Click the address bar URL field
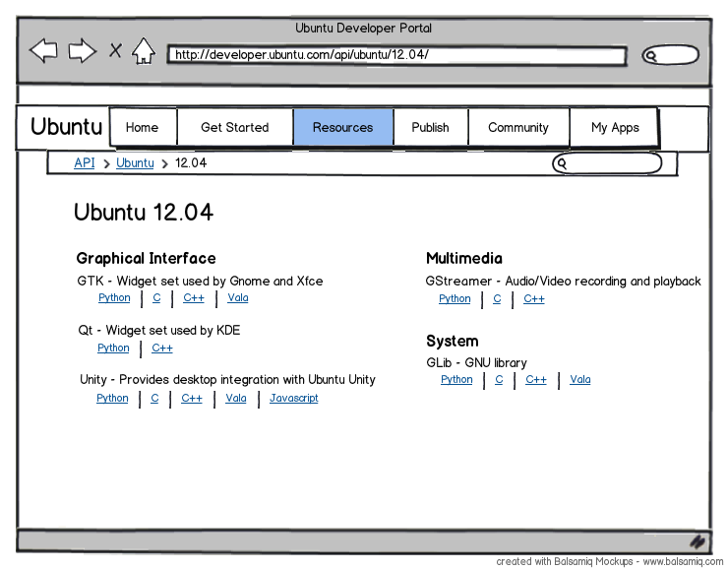The width and height of the screenshot is (728, 570). pos(396,55)
